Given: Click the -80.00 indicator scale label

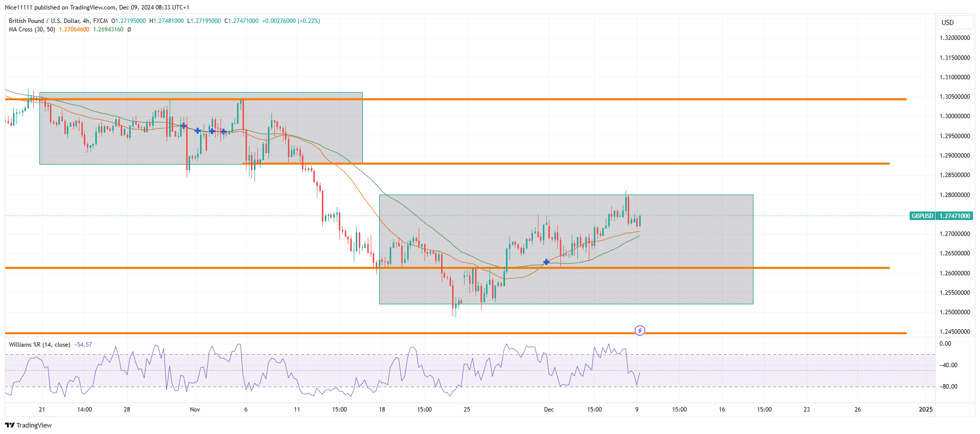Looking at the screenshot, I should coord(949,387).
